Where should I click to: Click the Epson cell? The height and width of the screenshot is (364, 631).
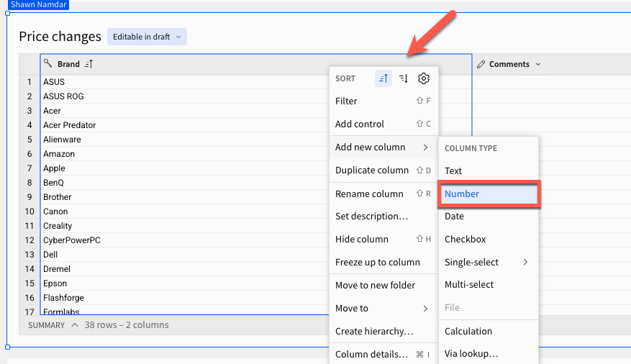point(55,283)
